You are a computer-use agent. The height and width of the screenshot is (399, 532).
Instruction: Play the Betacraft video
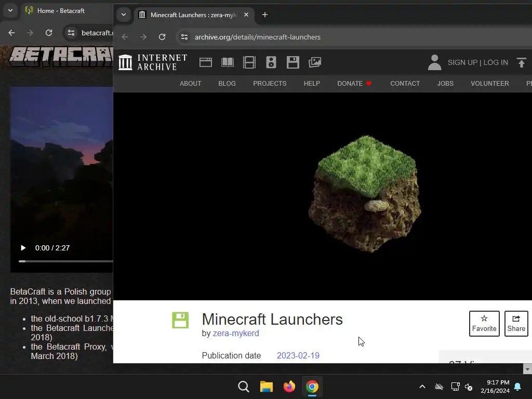click(23, 248)
